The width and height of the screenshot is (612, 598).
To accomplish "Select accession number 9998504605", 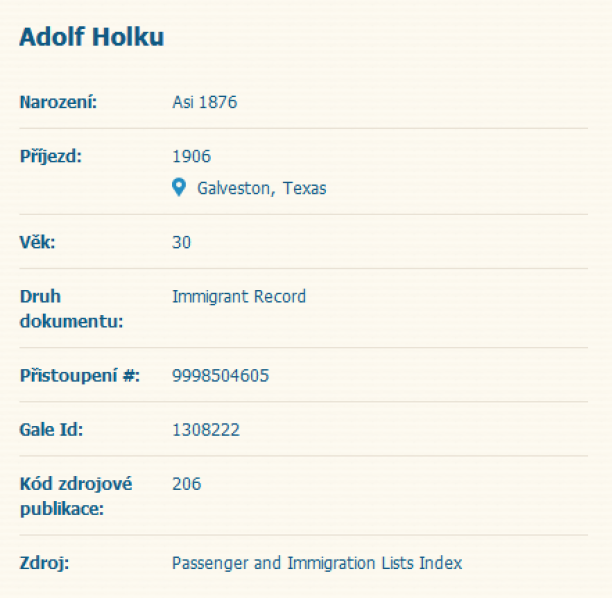I will (220, 376).
